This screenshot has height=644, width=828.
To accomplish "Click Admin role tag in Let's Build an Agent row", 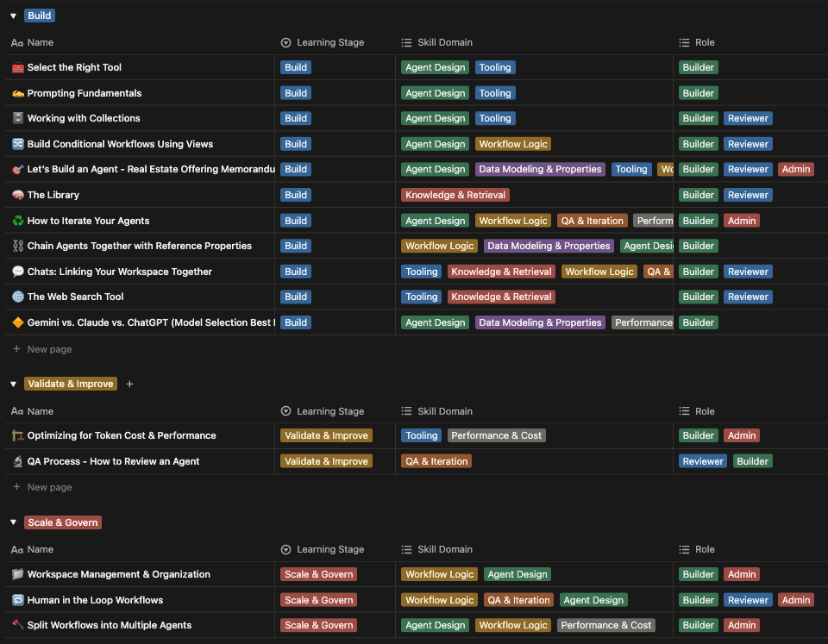I will point(796,170).
